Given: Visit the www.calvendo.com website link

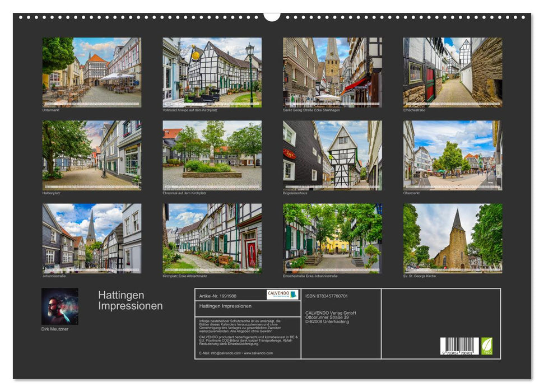Looking at the screenshot, I should 258,354.
